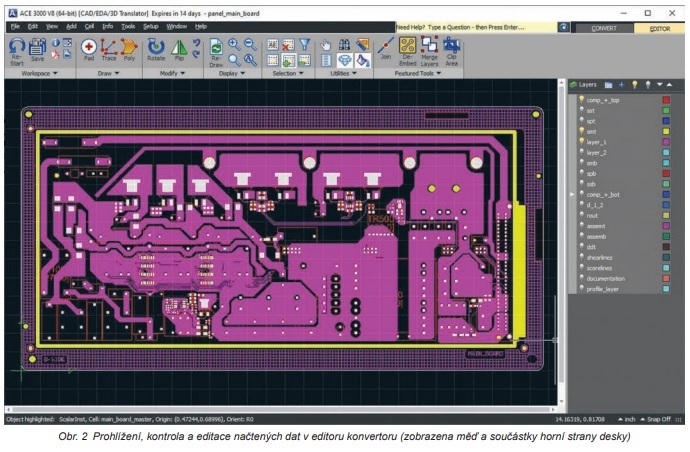Open the Tools menu
Viewport: 690px width, 452px height.
(x=128, y=26)
